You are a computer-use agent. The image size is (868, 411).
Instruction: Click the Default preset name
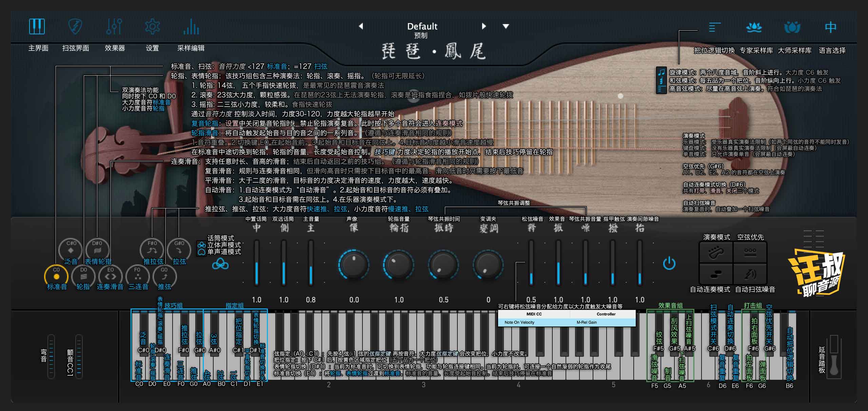[x=422, y=26]
